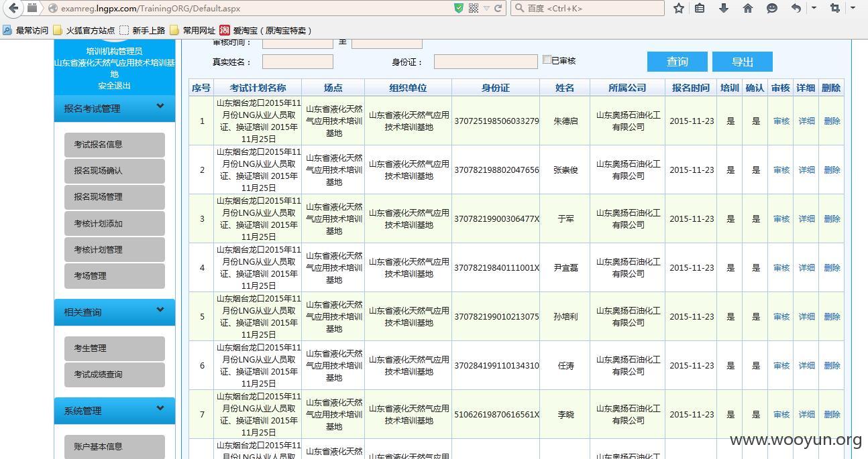Click the address bar history dropdown arrow

[x=486, y=8]
